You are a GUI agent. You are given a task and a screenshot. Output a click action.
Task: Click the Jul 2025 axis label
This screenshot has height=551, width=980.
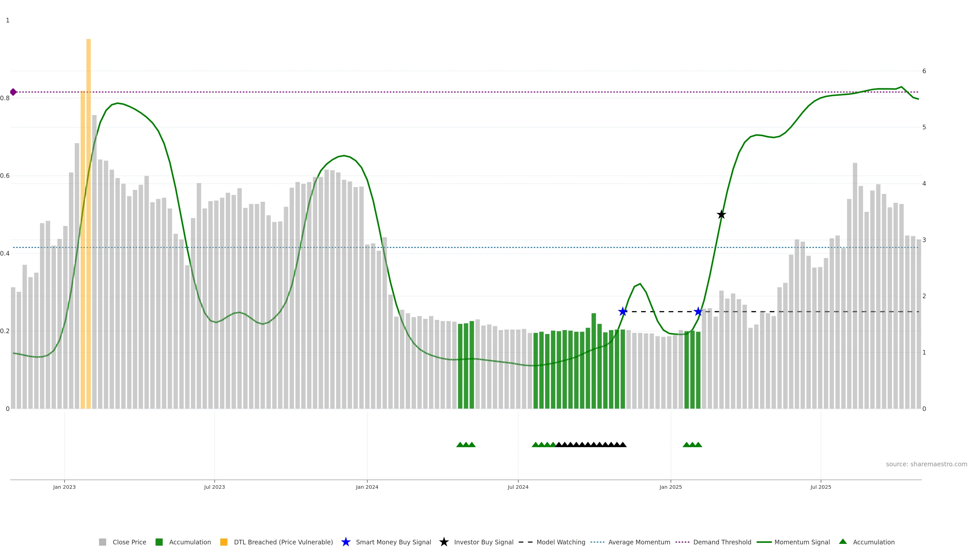coord(820,487)
